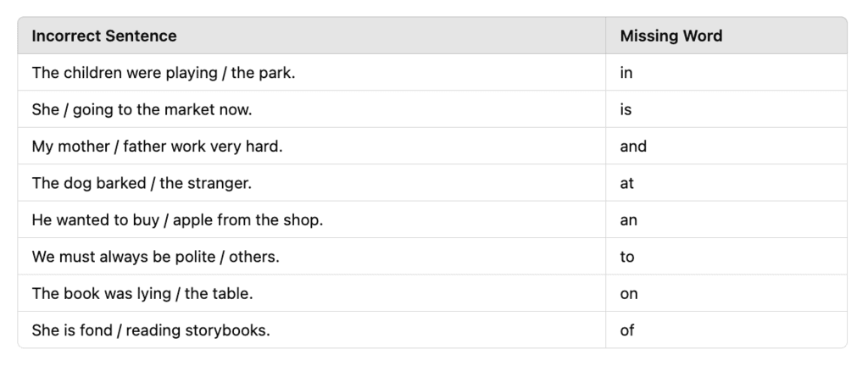
Task: Select the buy apple from shop sentence
Action: click(x=177, y=219)
